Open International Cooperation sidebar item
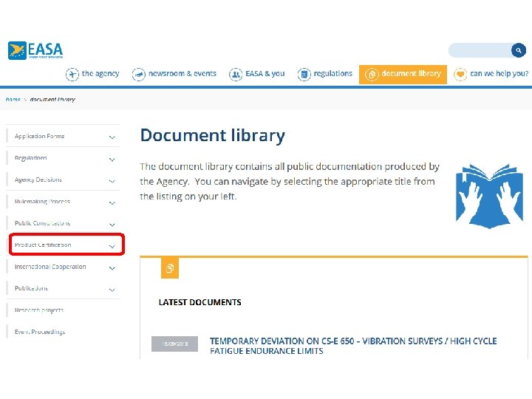 [x=50, y=267]
